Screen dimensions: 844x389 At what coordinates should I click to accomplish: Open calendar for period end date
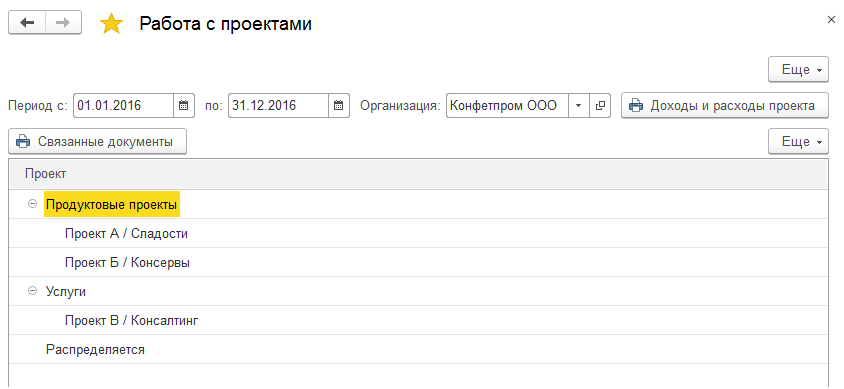pyautogui.click(x=339, y=105)
